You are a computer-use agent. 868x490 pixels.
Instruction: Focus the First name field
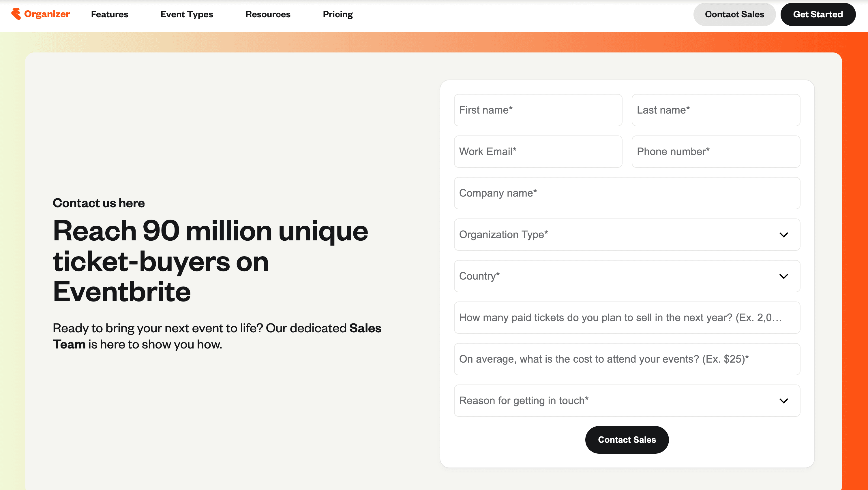(x=538, y=110)
